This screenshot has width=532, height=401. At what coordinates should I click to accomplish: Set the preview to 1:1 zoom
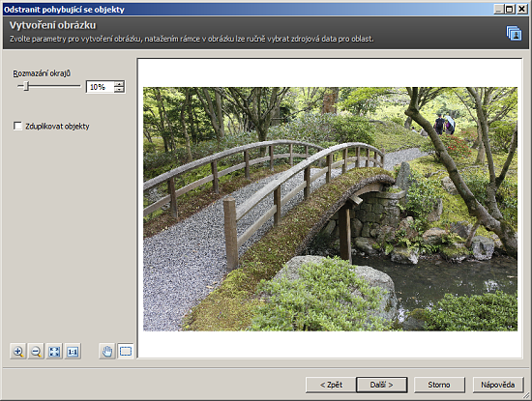coord(73,351)
